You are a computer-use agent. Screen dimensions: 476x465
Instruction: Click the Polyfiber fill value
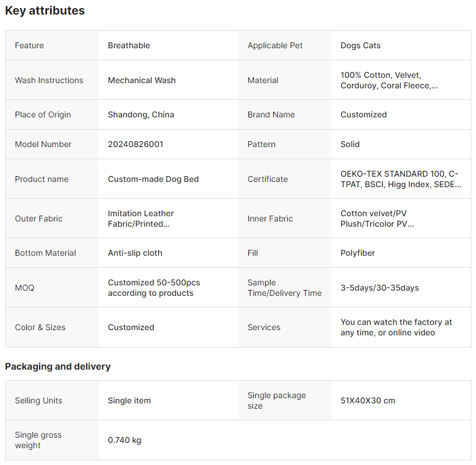click(x=357, y=253)
